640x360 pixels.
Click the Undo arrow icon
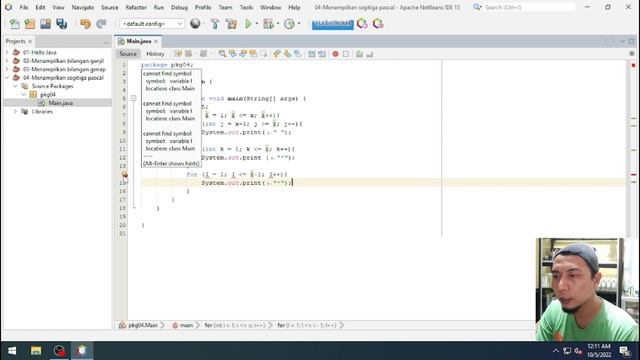pyautogui.click(x=85, y=24)
